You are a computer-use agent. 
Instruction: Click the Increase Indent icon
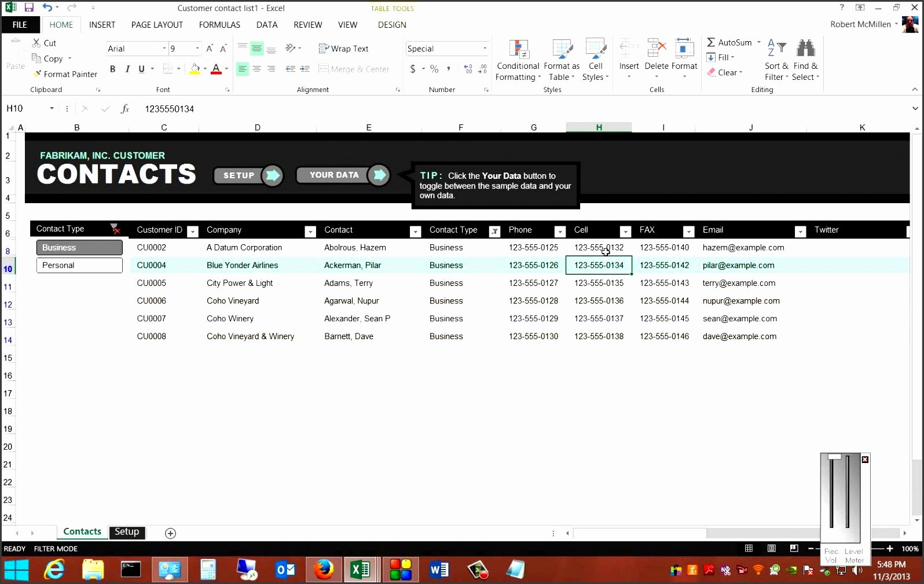click(305, 69)
